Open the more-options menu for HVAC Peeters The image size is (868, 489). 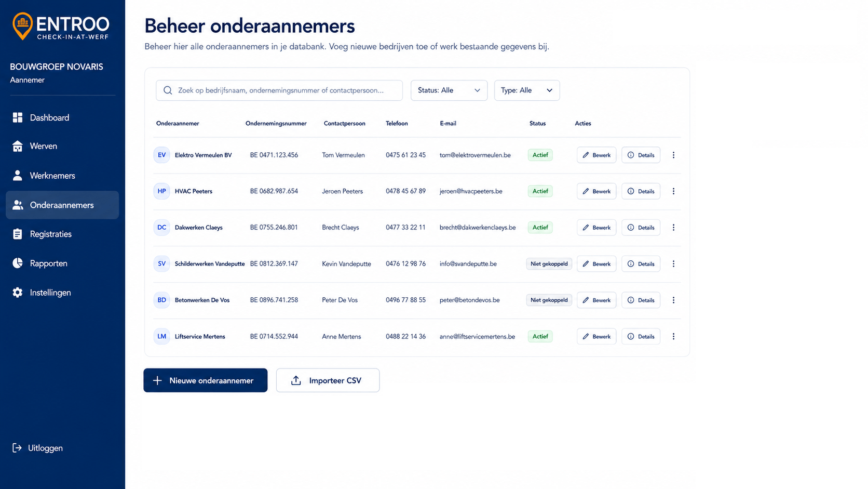(673, 191)
